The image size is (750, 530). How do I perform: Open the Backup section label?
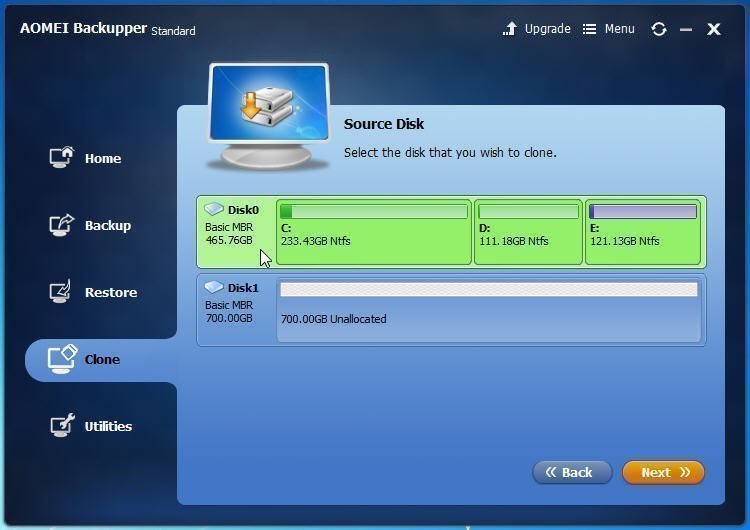108,225
